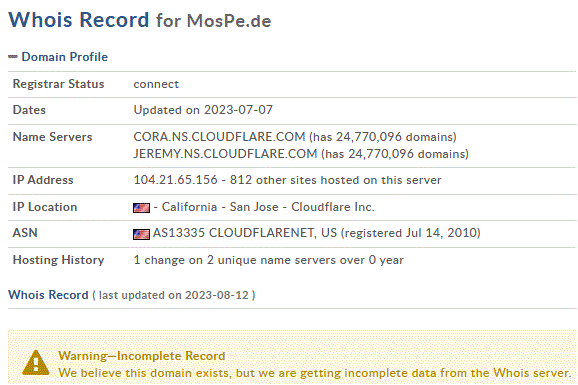Click the 'Registrar Status' label

pos(59,84)
